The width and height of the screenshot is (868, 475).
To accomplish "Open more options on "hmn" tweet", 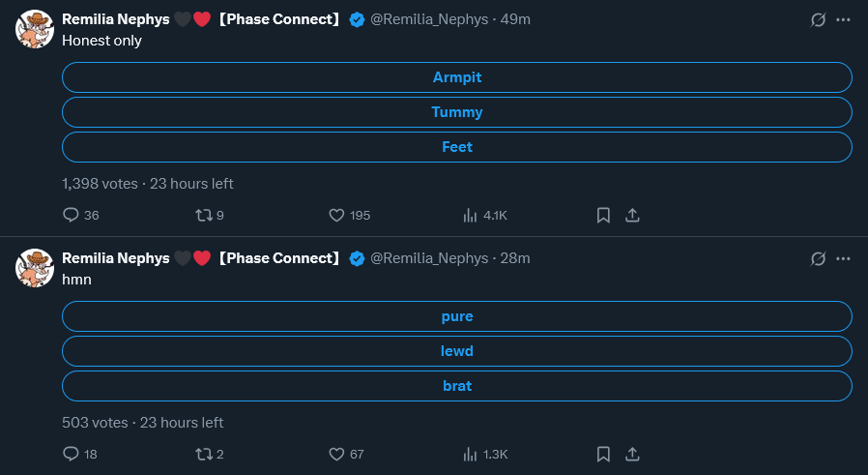I will pos(843,259).
